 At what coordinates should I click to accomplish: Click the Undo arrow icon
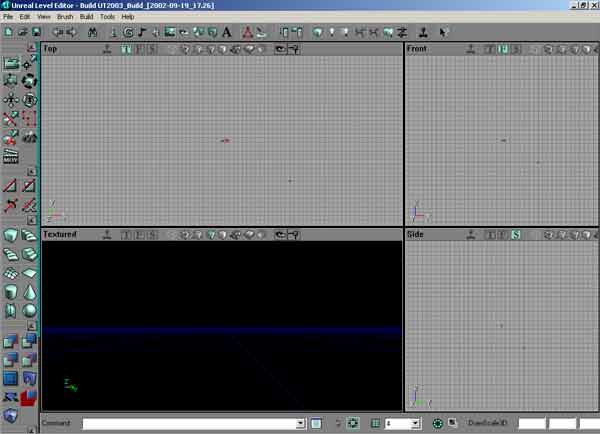(58, 32)
